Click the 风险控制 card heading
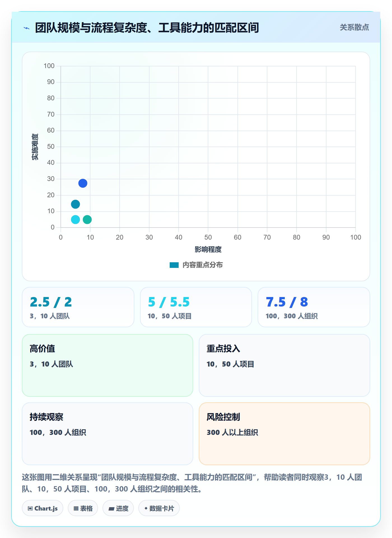The width and height of the screenshot is (392, 538). [x=223, y=417]
